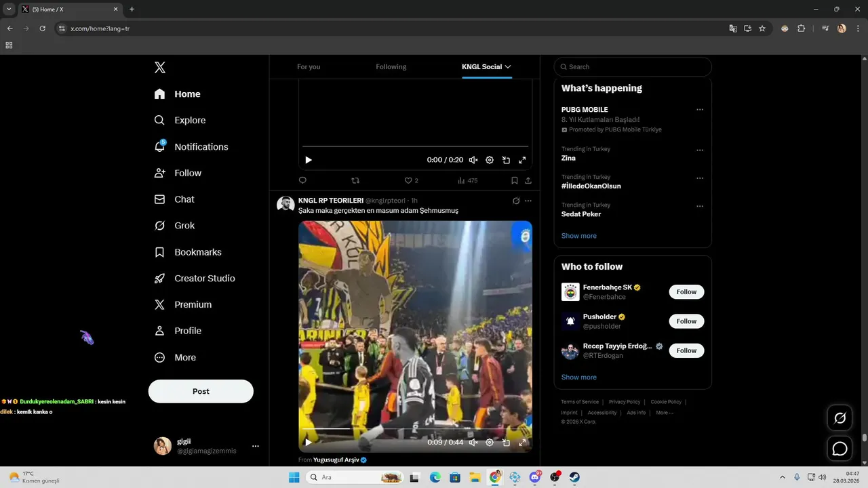Show more trends in What's happening

tap(579, 236)
